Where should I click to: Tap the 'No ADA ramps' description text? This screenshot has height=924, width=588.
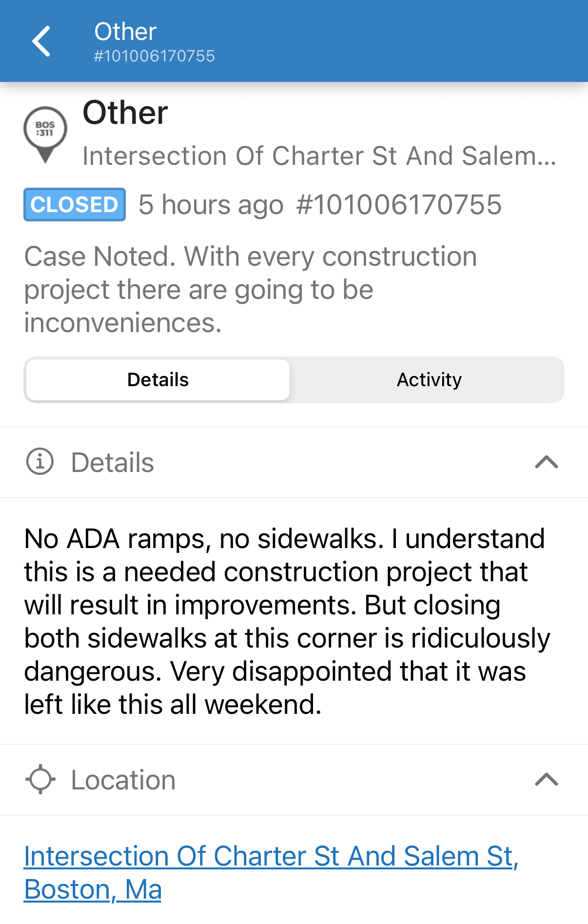tap(287, 621)
